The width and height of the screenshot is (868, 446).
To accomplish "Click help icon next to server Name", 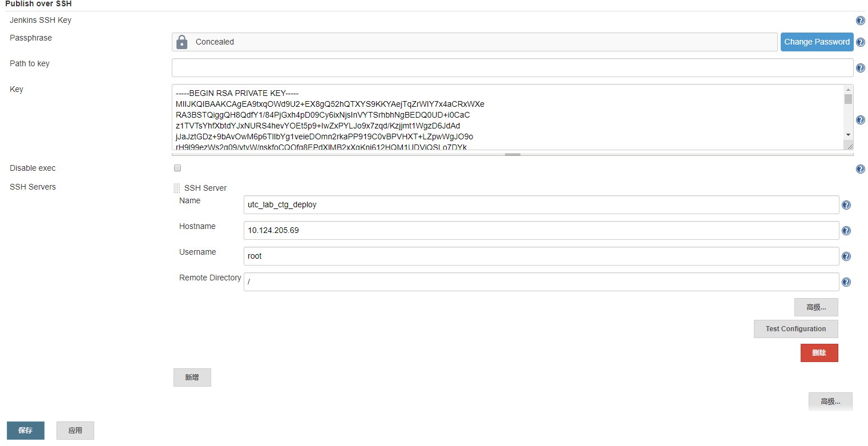I will click(846, 205).
